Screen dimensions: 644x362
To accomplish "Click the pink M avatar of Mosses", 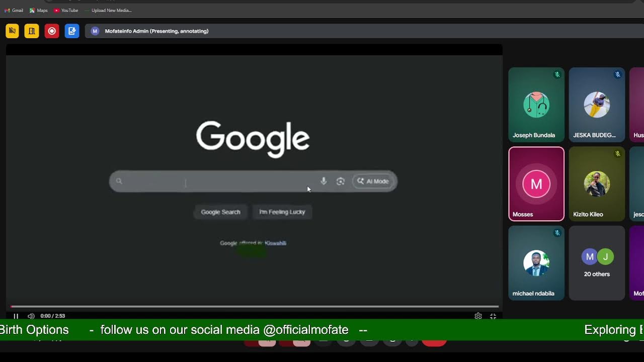I will click(536, 184).
